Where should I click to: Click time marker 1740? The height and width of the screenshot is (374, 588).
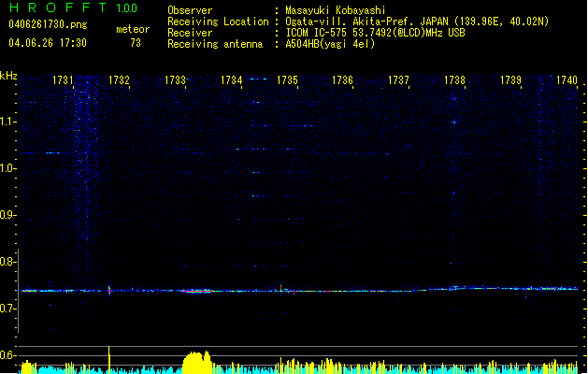[566, 80]
